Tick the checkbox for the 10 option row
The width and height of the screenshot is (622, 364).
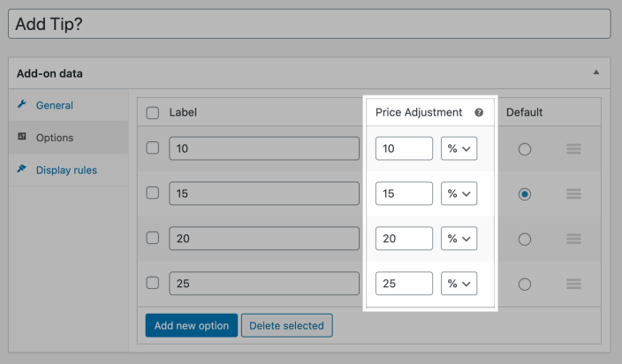point(152,149)
